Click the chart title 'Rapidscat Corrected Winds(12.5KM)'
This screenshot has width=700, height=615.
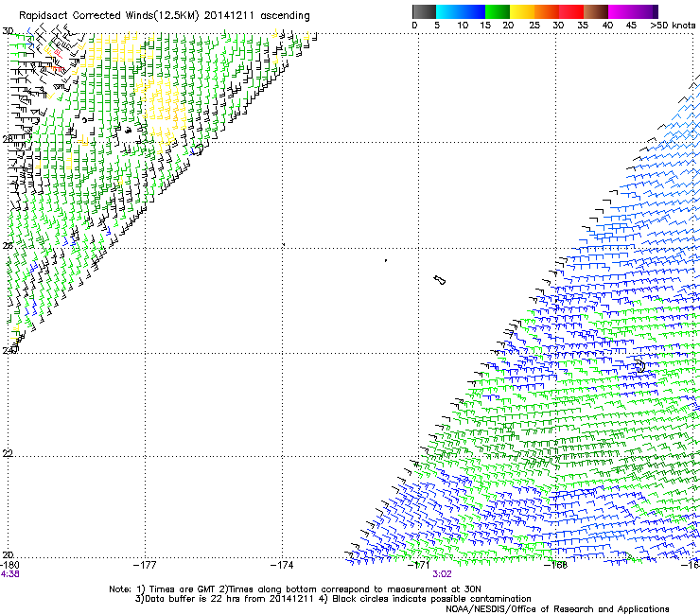[x=109, y=16]
